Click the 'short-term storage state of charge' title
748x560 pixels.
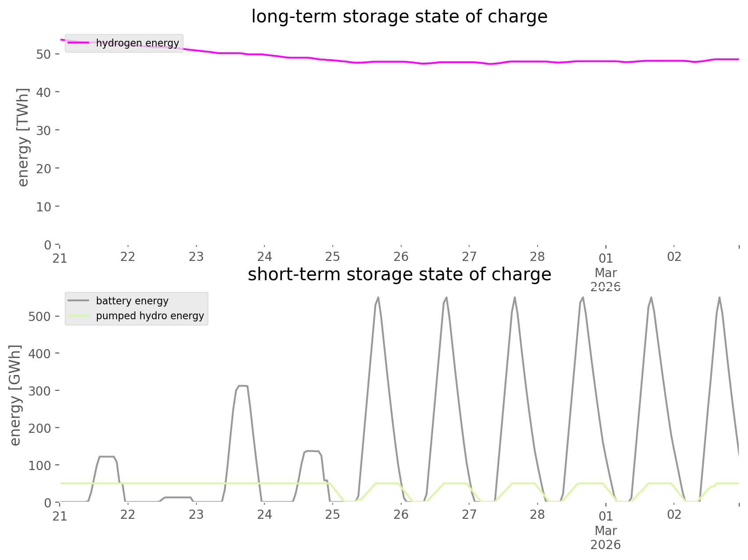point(399,275)
